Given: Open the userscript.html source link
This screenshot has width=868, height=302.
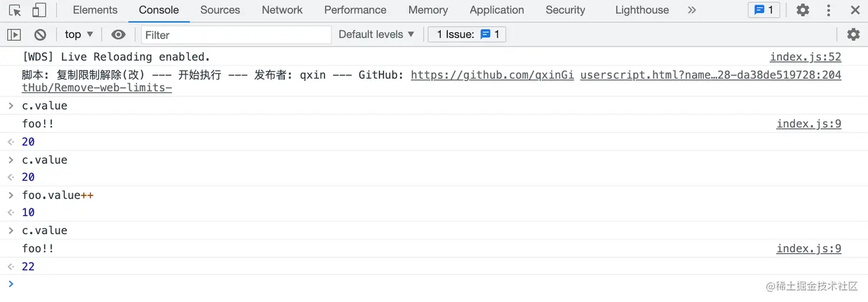Looking at the screenshot, I should [x=710, y=75].
